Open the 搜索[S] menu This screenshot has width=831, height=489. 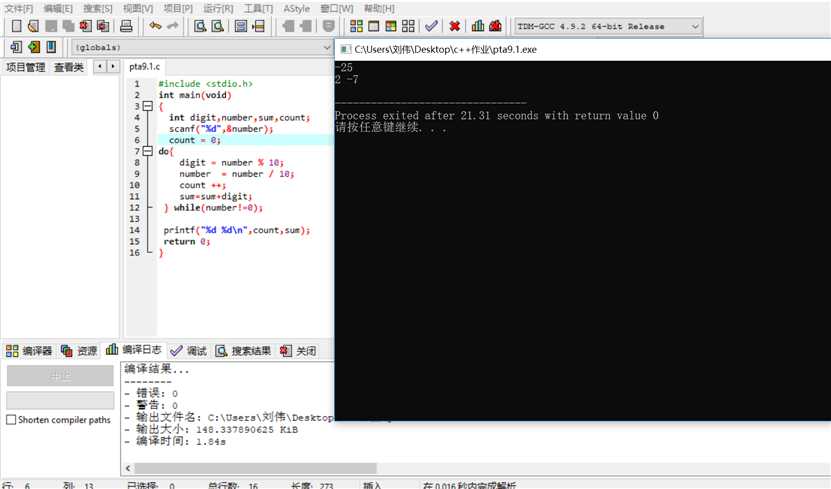click(98, 8)
